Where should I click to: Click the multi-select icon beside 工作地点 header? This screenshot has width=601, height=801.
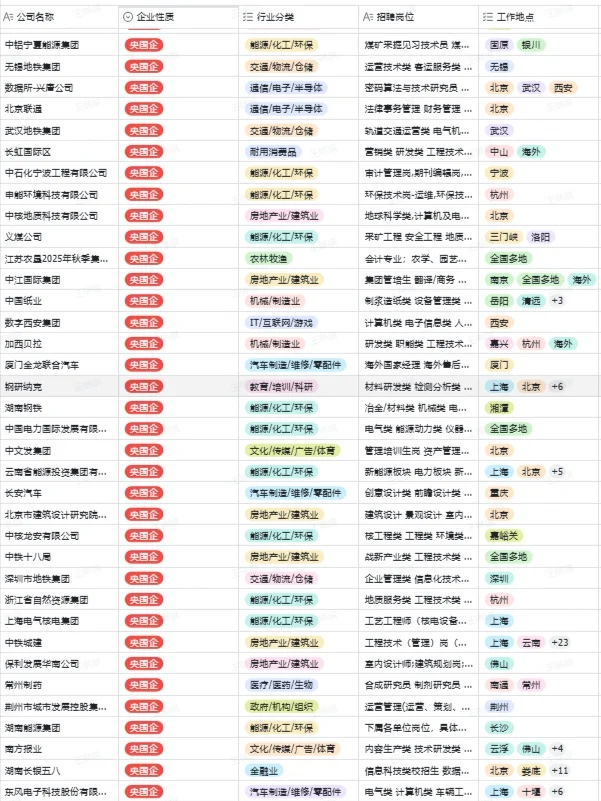(488, 17)
